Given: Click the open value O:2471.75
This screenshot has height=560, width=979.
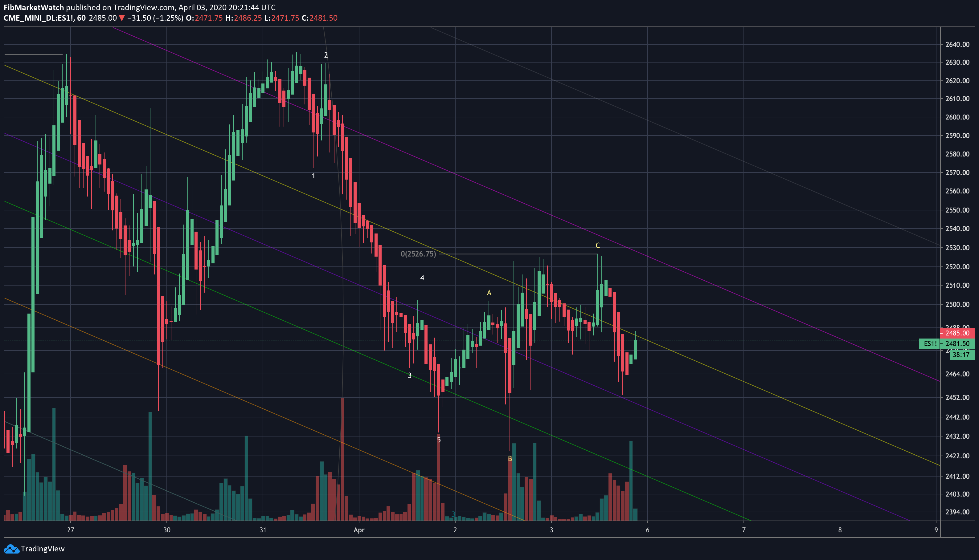Looking at the screenshot, I should pos(204,18).
